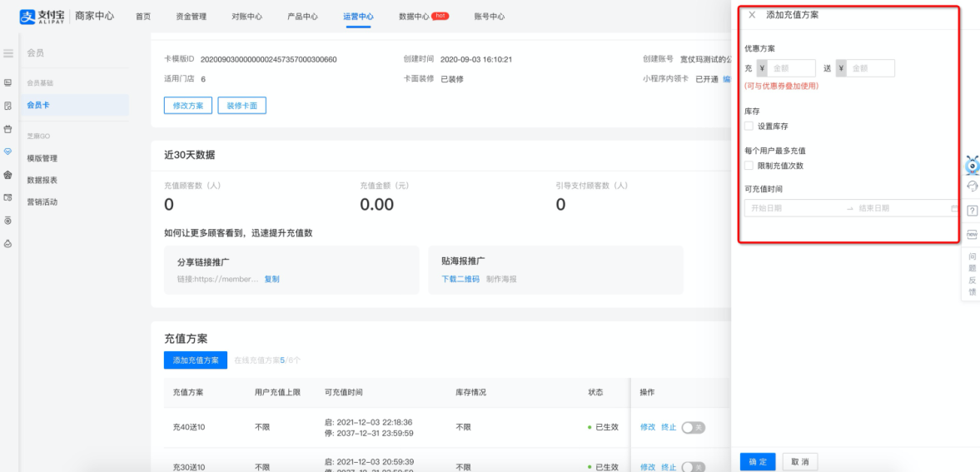980x472 pixels.
Task: Open the money bag icon in left rail
Action: [x=8, y=243]
